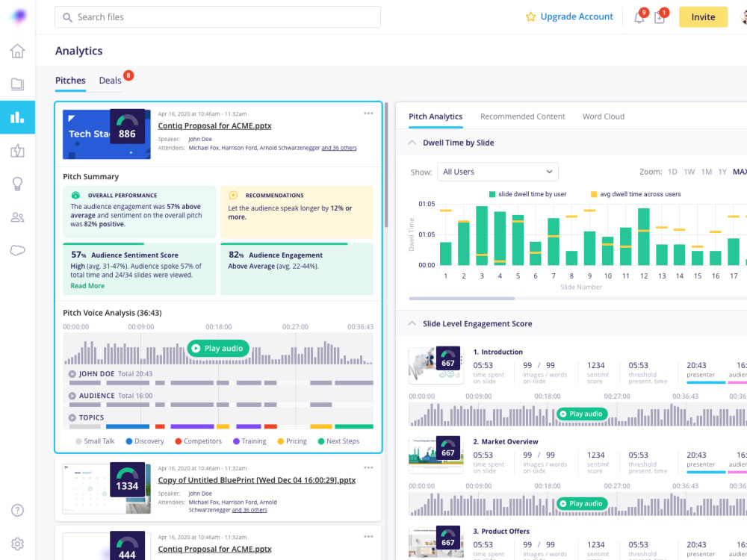Set chart zoom to 1Y
Screen dimensions: 747x560
722,172
